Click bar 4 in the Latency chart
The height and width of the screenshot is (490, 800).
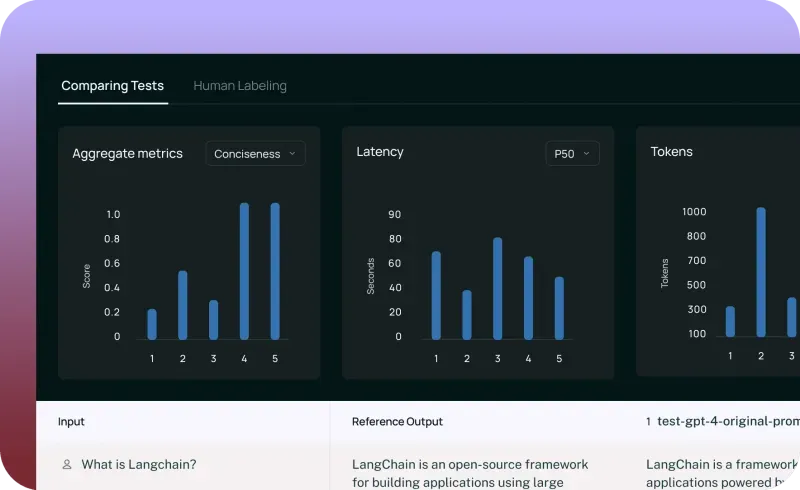pyautogui.click(x=529, y=298)
